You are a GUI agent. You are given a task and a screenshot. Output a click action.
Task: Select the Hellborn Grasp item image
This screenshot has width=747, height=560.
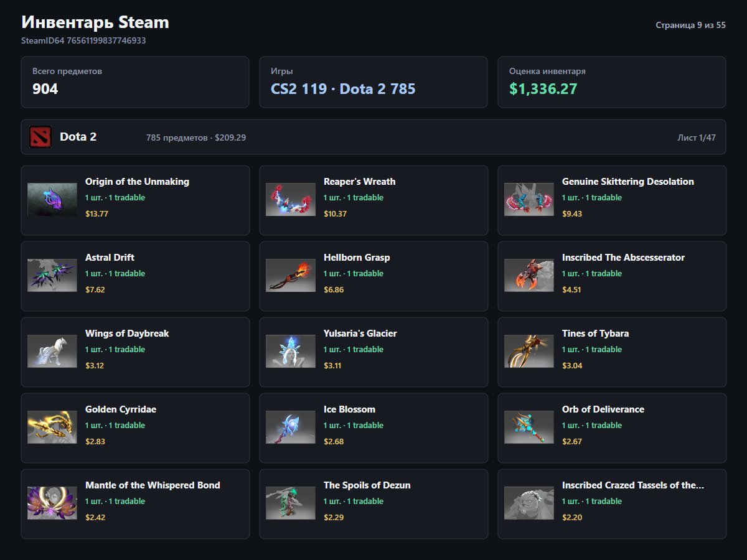point(291,276)
